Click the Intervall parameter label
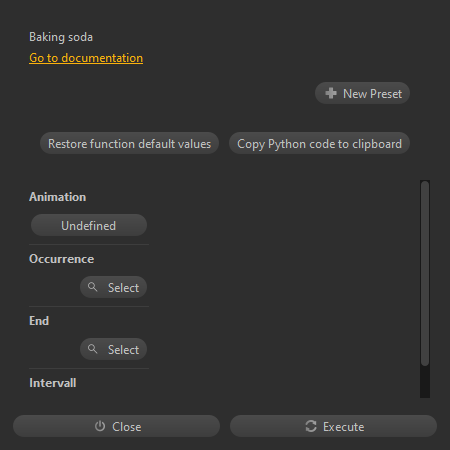450x450 pixels. (x=53, y=383)
